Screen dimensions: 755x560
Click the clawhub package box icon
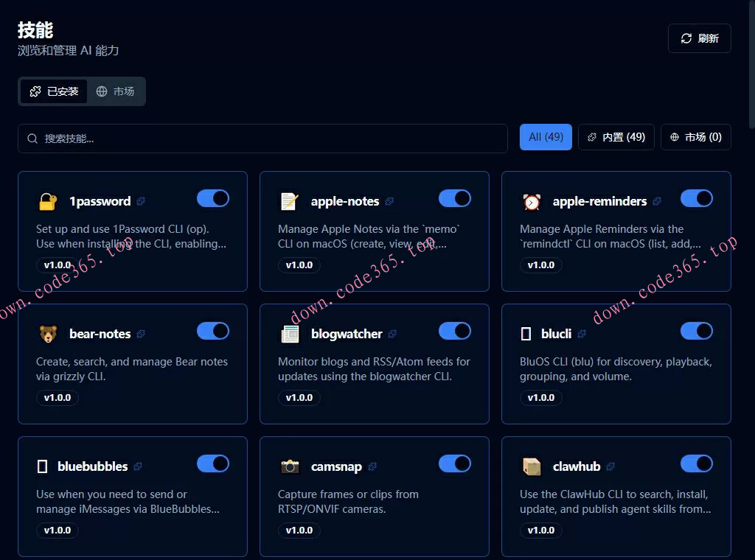(531, 466)
